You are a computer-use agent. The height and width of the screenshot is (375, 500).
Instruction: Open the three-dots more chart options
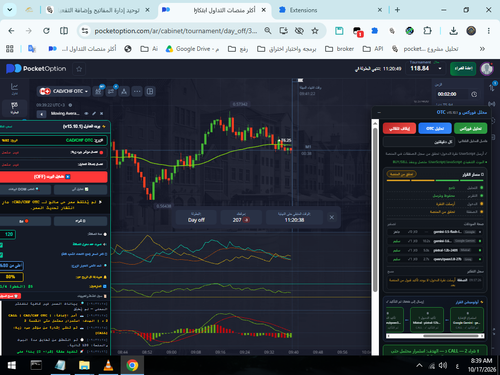tap(137, 91)
